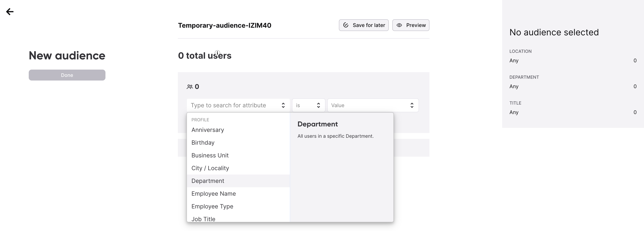
Task: Click the LOCATION Any row
Action: 573,60
